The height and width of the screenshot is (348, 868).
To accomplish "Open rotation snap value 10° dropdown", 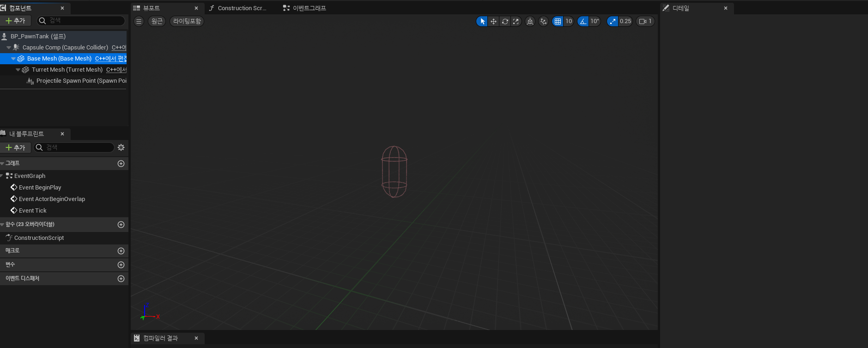I will coord(595,21).
